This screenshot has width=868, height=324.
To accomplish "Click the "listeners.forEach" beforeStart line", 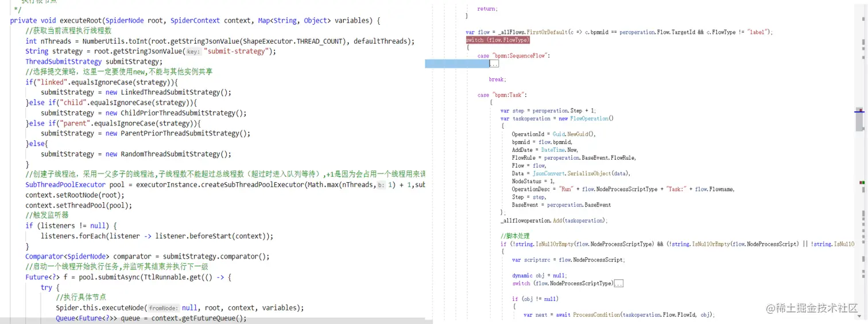I will tap(157, 236).
